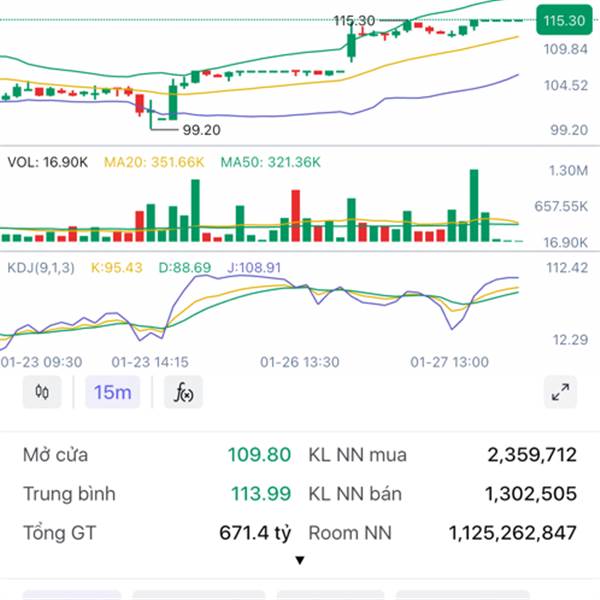Tap the K:95.43 value

tap(117, 267)
